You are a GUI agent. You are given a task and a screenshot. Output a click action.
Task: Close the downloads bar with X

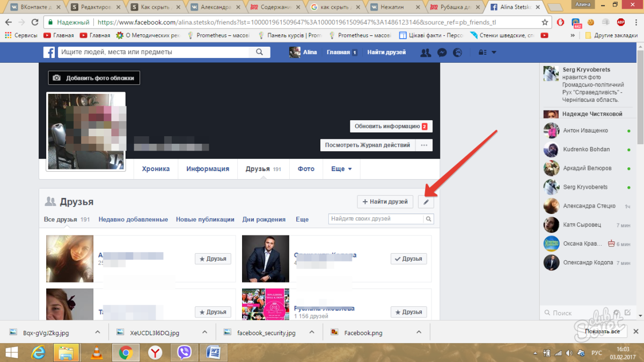(x=635, y=331)
